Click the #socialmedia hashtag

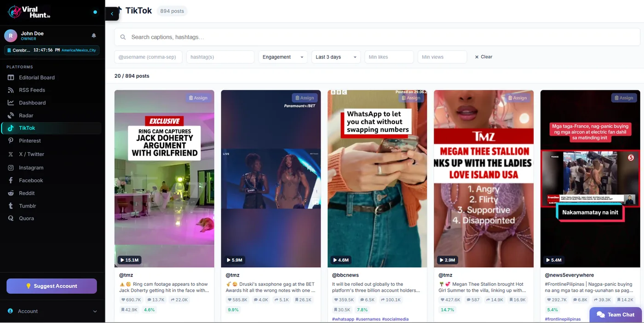point(395,319)
